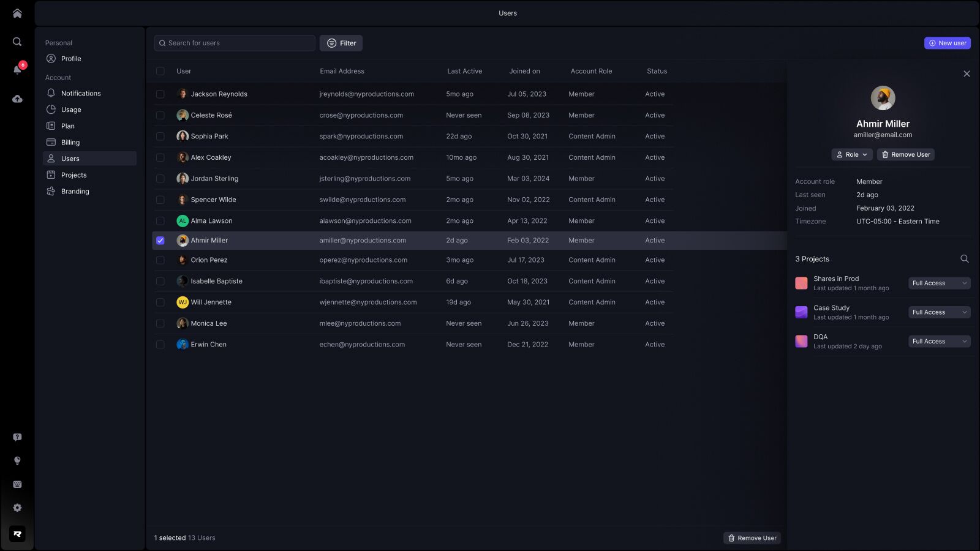The image size is (980, 551).
Task: Open the Branding section
Action: [75, 191]
